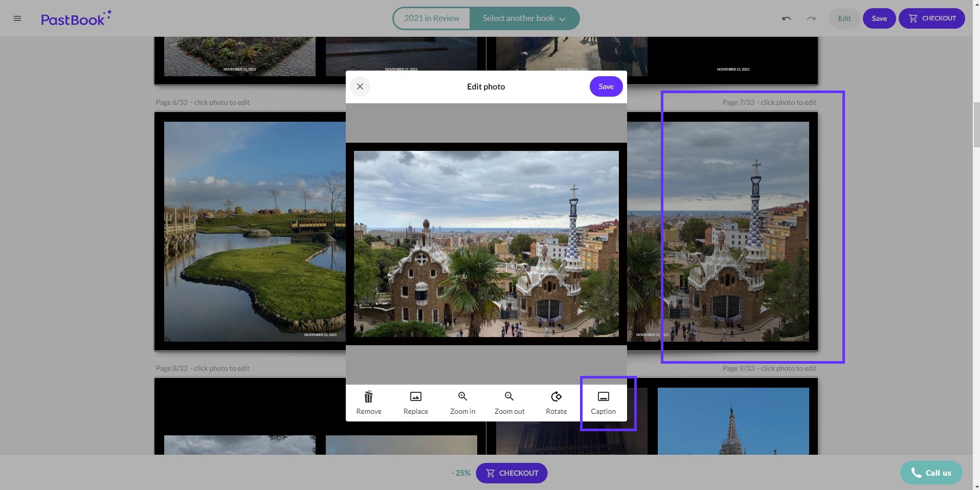Click the bottom CHECKOUT button
The image size is (980, 490).
(x=511, y=473)
